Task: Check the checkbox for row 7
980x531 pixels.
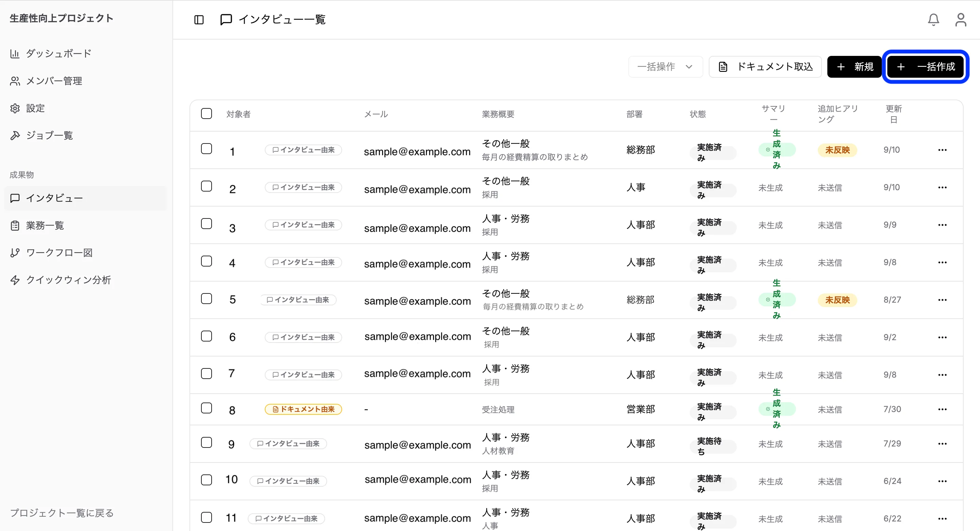Action: coord(206,374)
